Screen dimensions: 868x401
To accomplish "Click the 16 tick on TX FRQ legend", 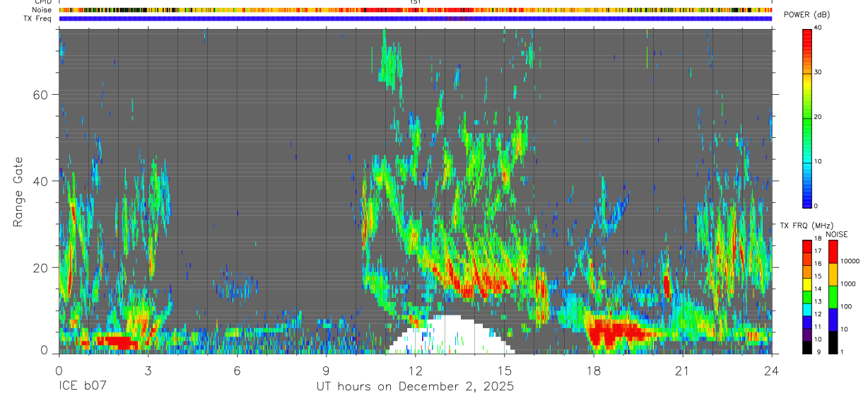I will click(818, 264).
